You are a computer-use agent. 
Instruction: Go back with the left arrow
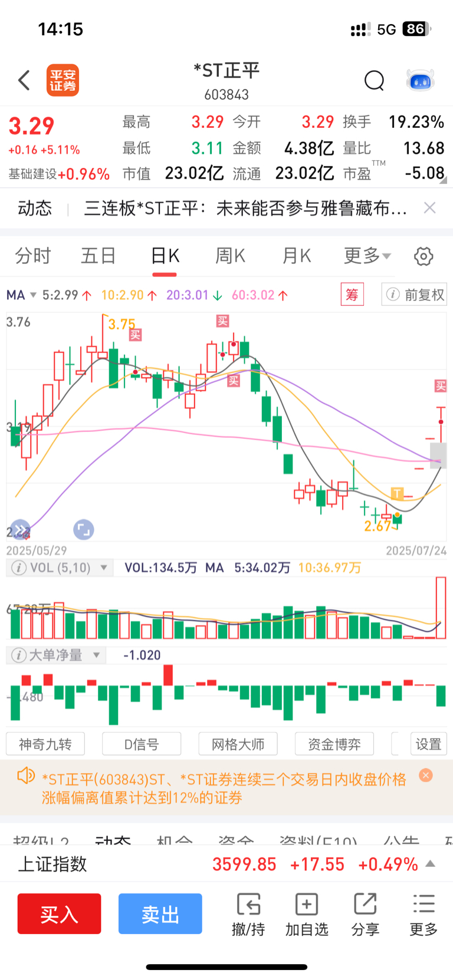coord(24,80)
